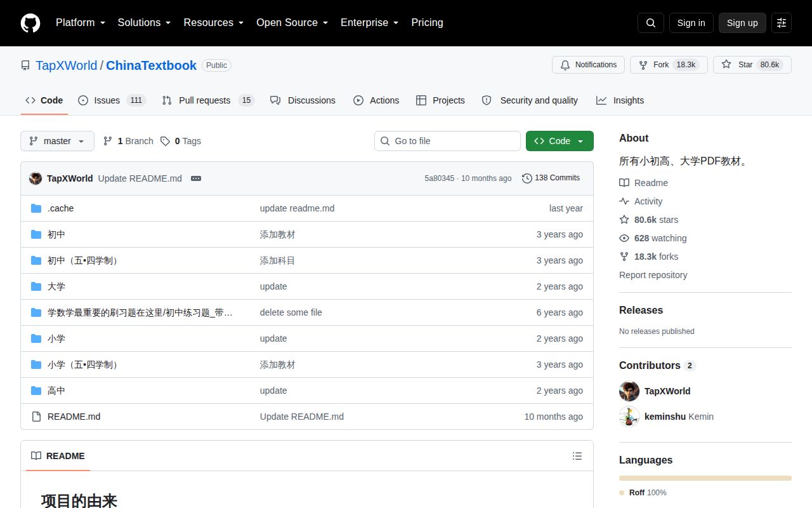812x508 pixels.
Task: Open the README.md file name
Action: [74, 417]
